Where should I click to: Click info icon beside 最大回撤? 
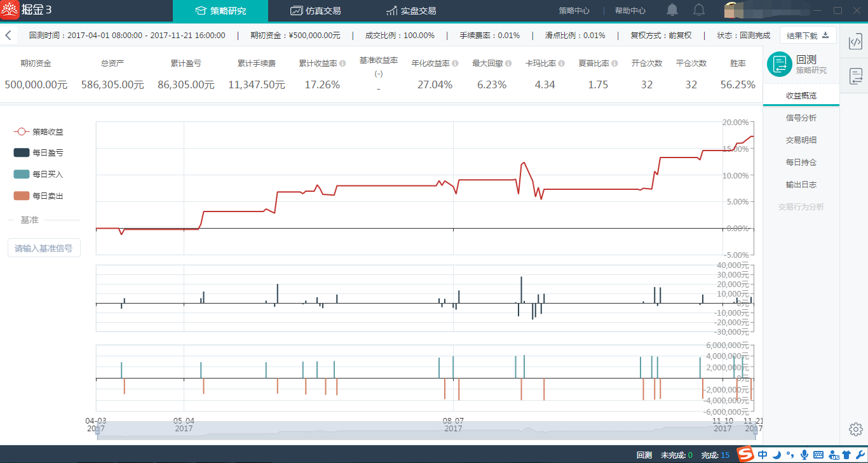(x=508, y=64)
